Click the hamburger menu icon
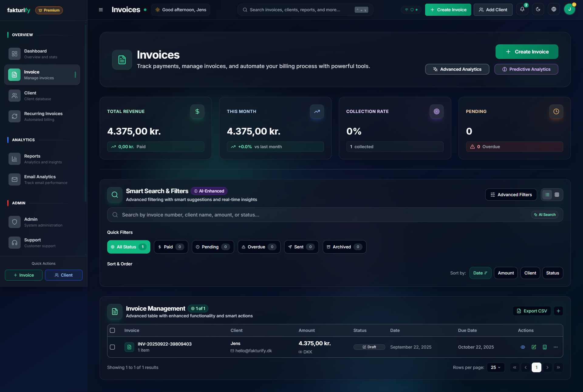 coord(101,10)
